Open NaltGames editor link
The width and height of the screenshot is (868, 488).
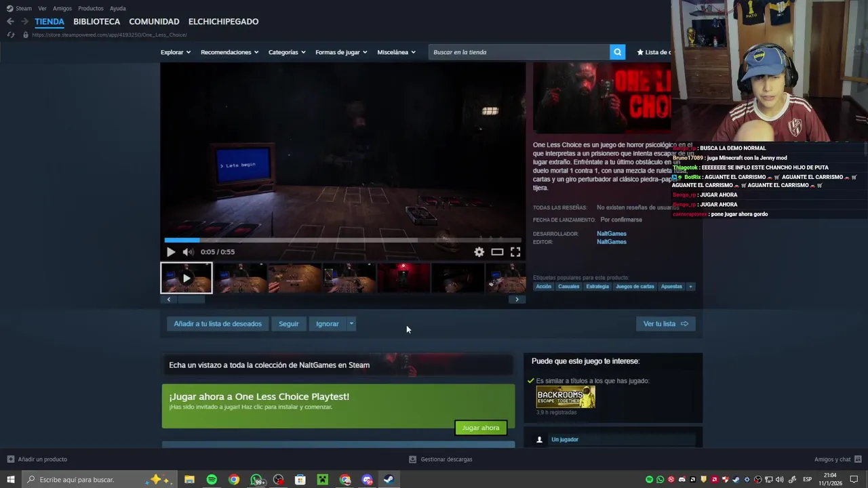click(x=611, y=242)
